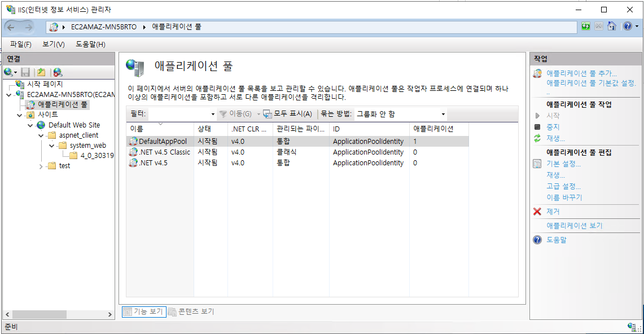Sort by .NET CLR column header

tap(250, 129)
